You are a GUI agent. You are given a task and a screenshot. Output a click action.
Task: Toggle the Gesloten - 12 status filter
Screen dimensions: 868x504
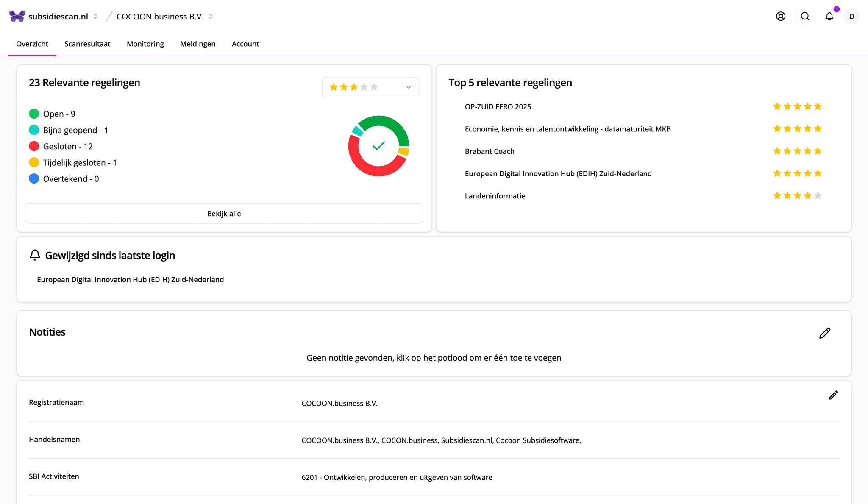[x=67, y=146]
